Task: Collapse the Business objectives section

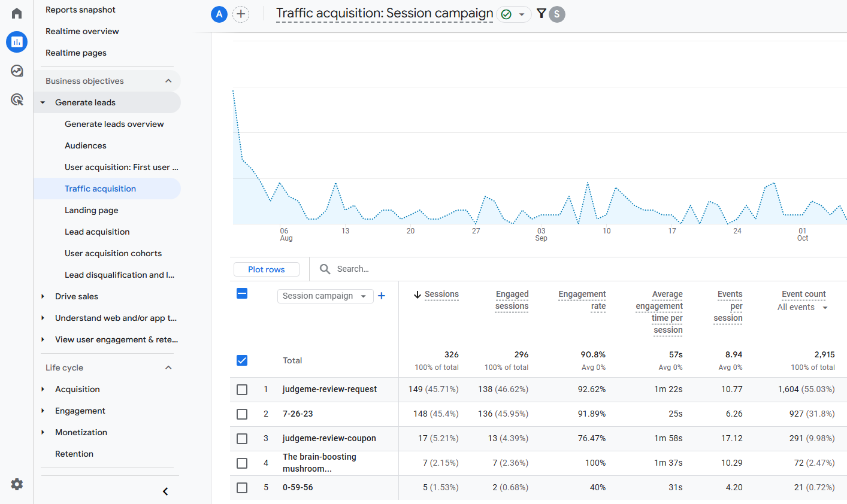Action: point(168,81)
